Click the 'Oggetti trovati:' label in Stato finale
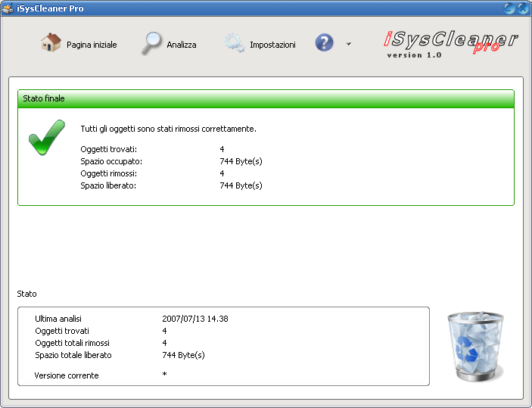 108,149
